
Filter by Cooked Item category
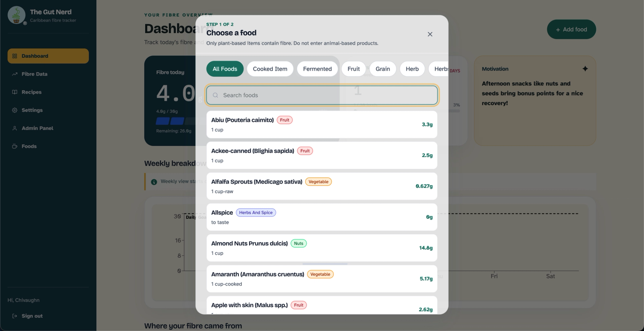coord(270,69)
